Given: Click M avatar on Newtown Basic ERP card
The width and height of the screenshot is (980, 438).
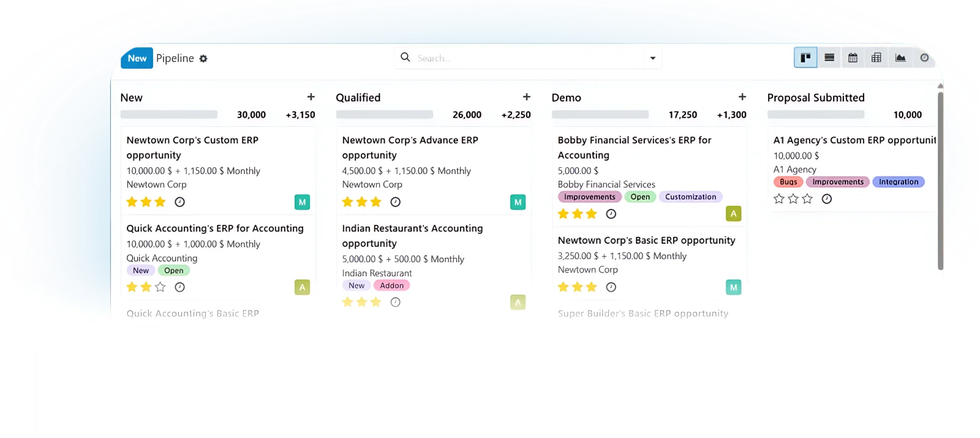Looking at the screenshot, I should click(x=734, y=287).
